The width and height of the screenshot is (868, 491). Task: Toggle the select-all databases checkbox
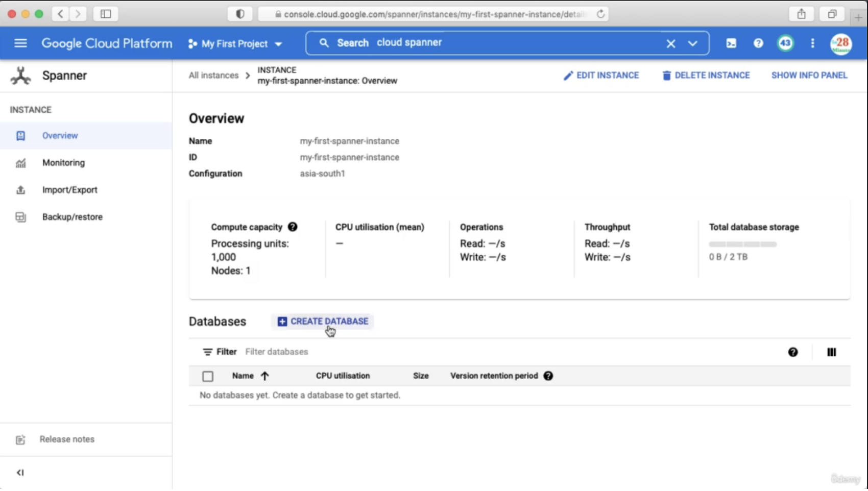pyautogui.click(x=208, y=377)
